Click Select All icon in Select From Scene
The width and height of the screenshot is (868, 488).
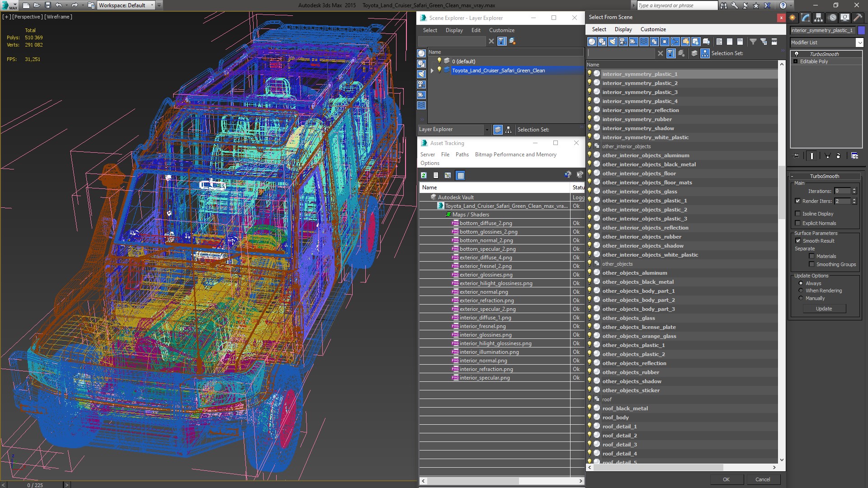[x=719, y=42]
